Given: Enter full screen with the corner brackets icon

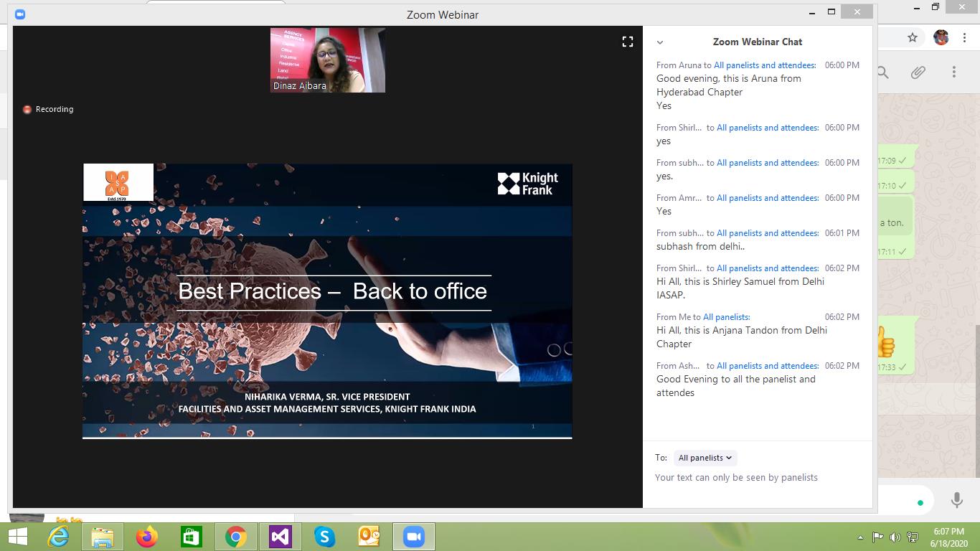Looking at the screenshot, I should [628, 42].
